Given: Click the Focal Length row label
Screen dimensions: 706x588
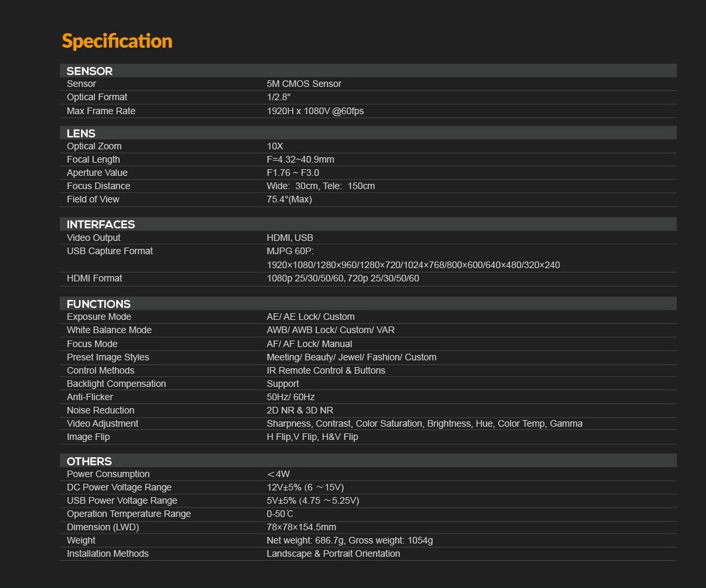Looking at the screenshot, I should (94, 160).
